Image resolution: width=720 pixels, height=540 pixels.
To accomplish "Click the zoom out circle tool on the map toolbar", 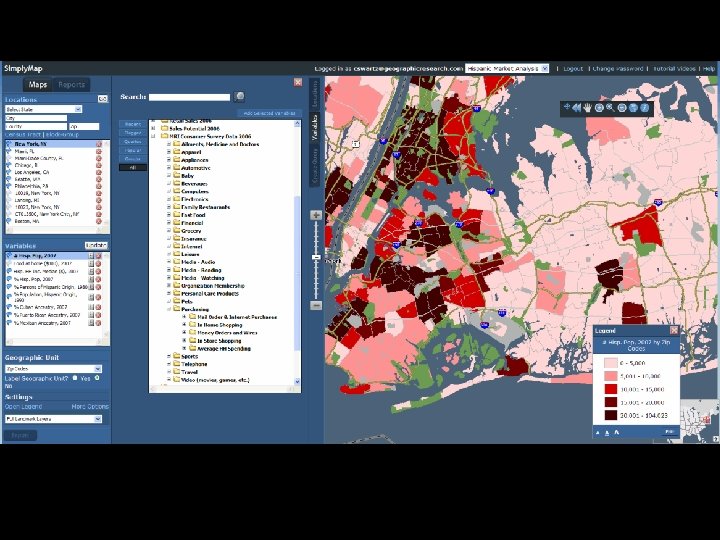I will tap(622, 108).
